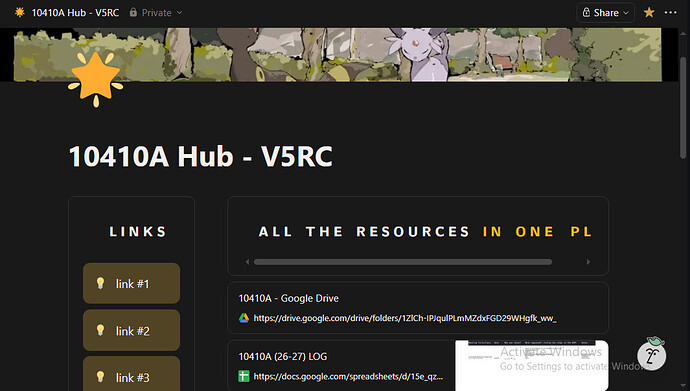Open the Share menu button
The height and width of the screenshot is (391, 690).
(x=606, y=13)
